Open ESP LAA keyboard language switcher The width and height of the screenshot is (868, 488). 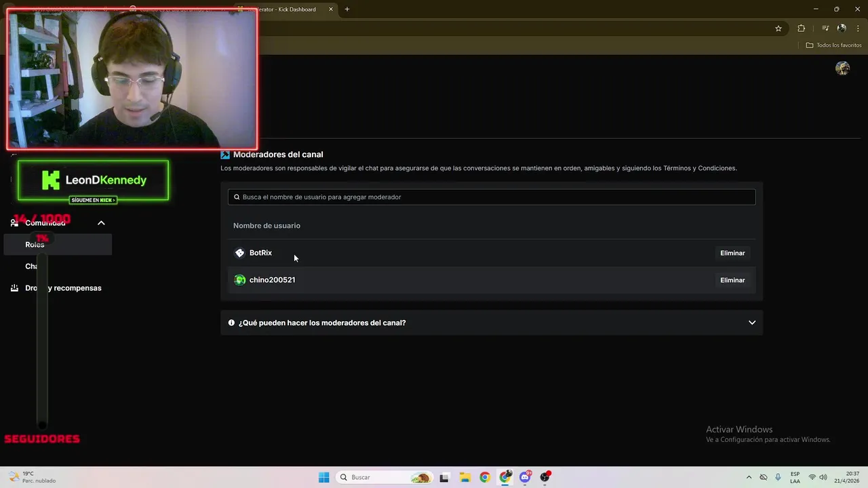[x=795, y=477]
